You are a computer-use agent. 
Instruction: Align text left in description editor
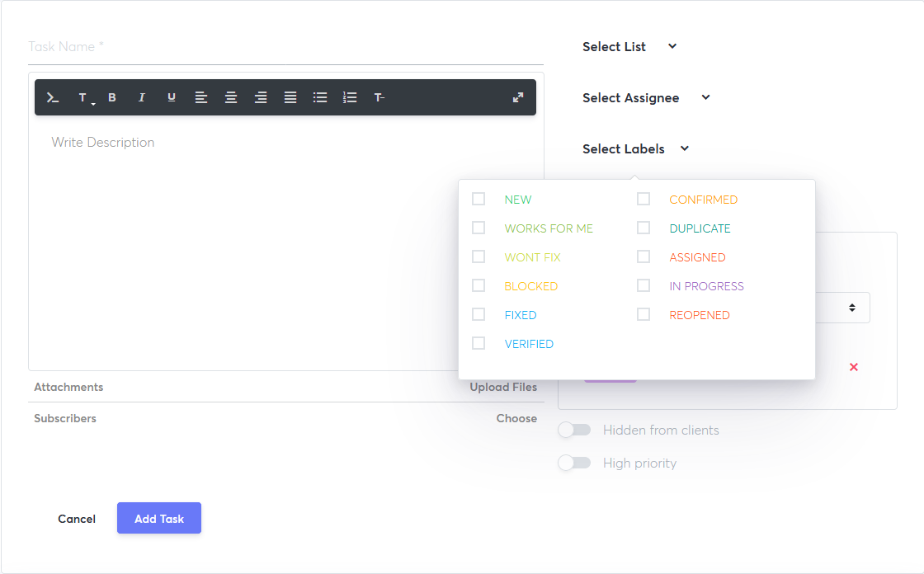[x=201, y=98]
